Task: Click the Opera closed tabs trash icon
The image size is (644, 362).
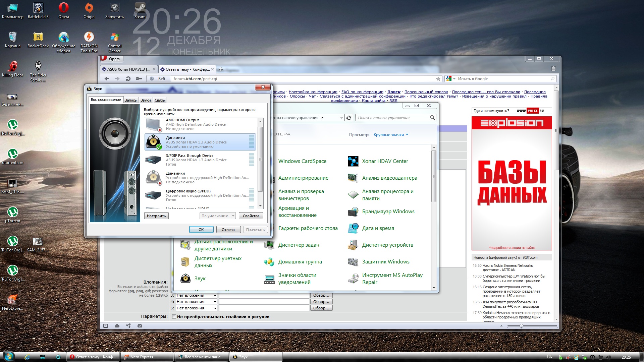Action: (553, 69)
